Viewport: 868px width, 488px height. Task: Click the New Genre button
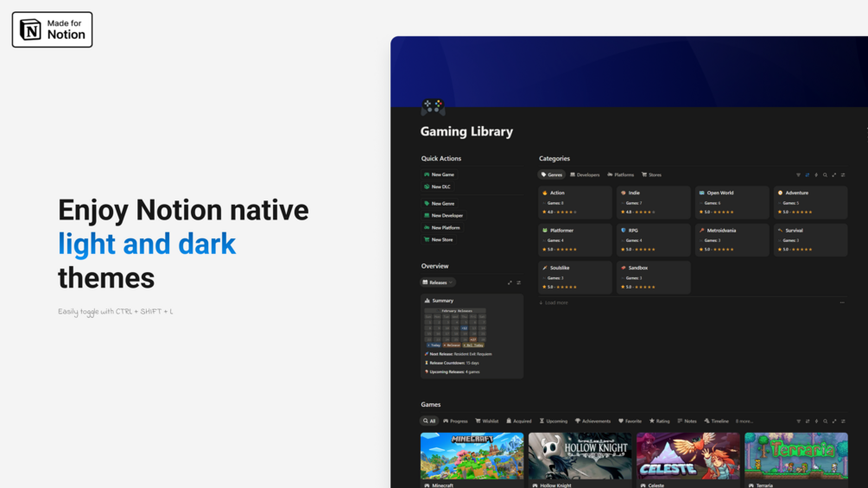(x=439, y=204)
